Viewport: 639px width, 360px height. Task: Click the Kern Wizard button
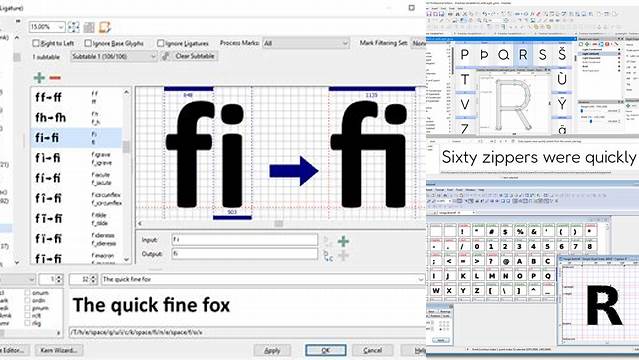click(x=59, y=350)
